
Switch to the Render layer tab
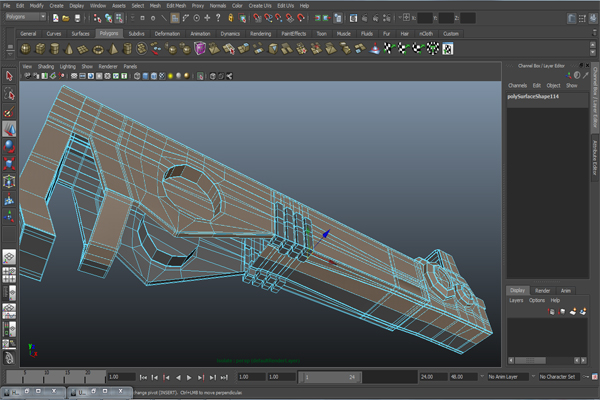click(542, 291)
